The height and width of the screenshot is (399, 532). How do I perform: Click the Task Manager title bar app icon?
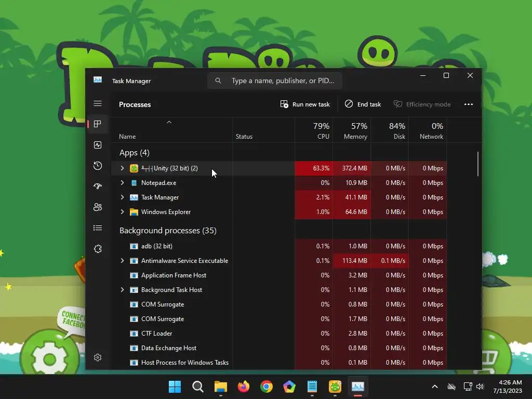[98, 80]
